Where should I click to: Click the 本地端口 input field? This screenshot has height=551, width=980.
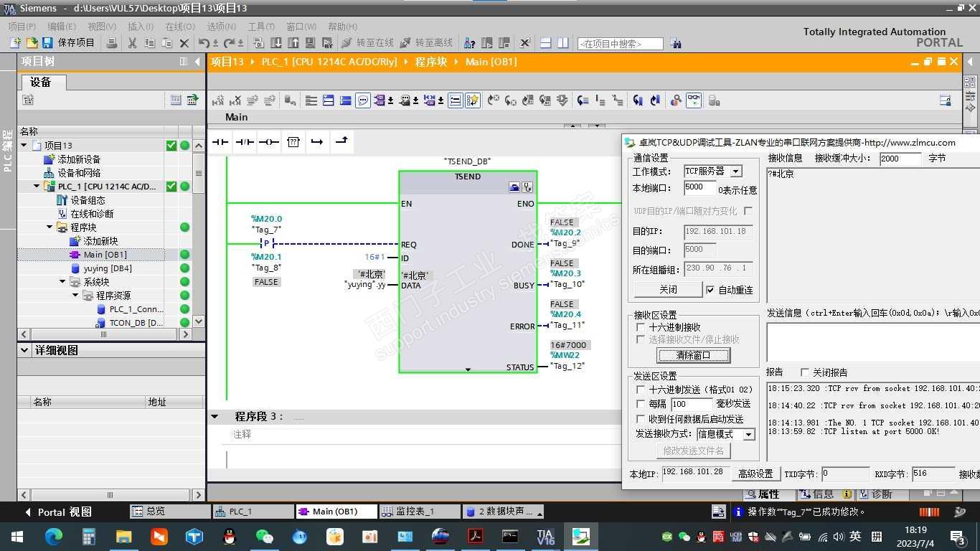pos(699,187)
